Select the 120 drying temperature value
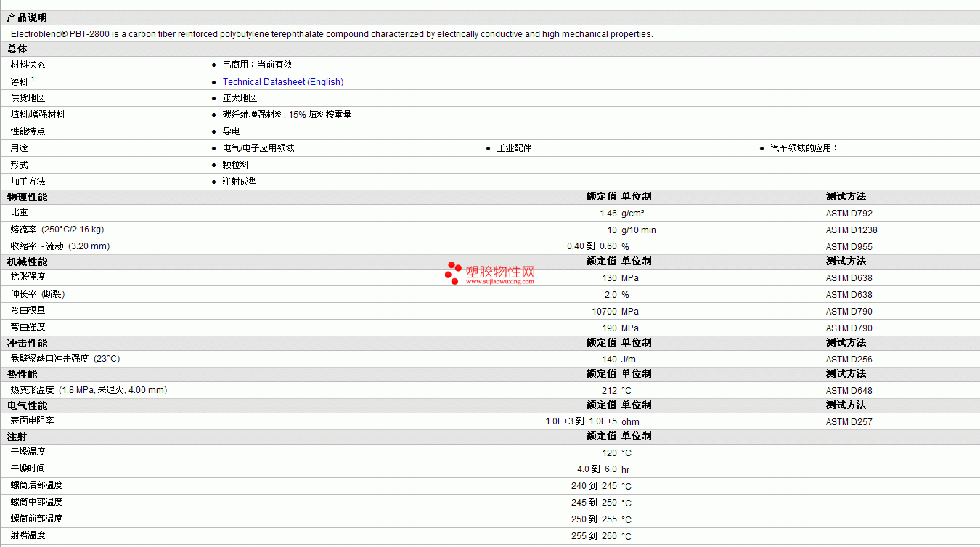 [610, 453]
